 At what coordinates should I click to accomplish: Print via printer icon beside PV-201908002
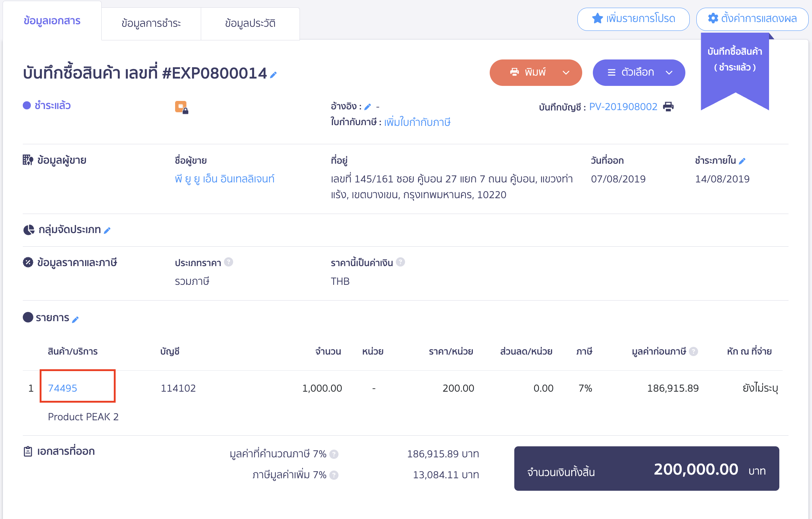tap(669, 106)
